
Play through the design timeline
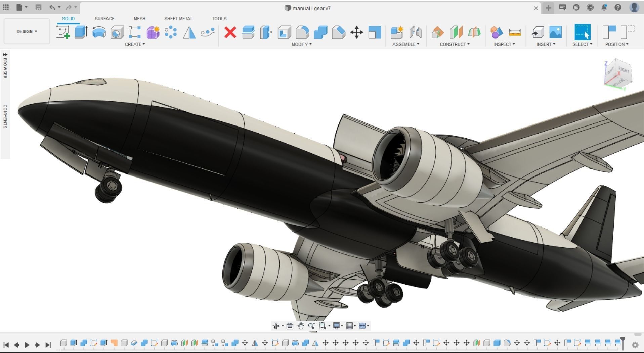pyautogui.click(x=27, y=344)
